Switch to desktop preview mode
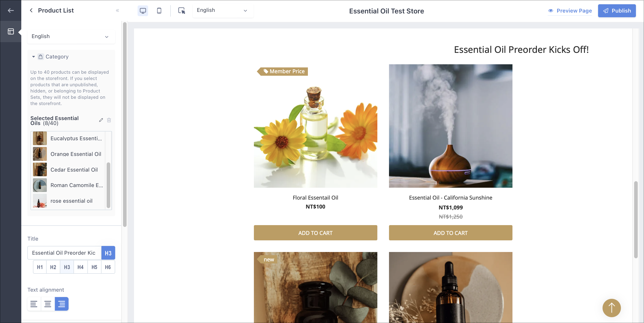This screenshot has height=323, width=644. (143, 11)
